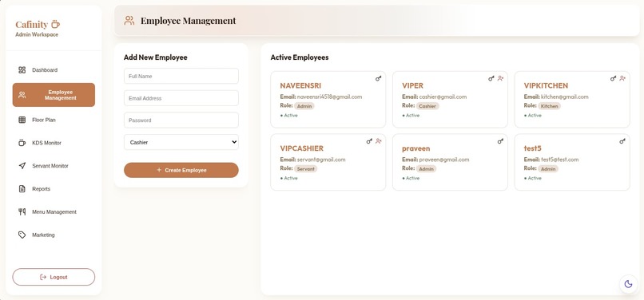Toggle dark mode with the moon icon
The height and width of the screenshot is (300, 644).
pyautogui.click(x=628, y=283)
